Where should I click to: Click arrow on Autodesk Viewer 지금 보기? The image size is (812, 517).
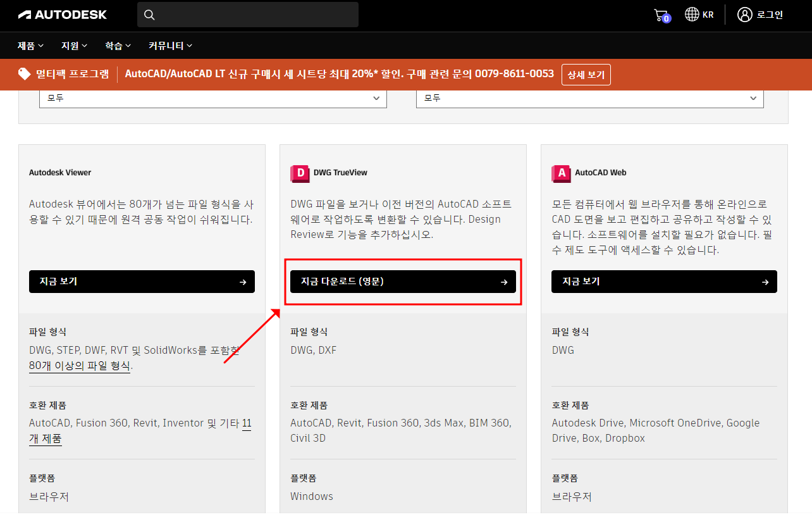243,282
